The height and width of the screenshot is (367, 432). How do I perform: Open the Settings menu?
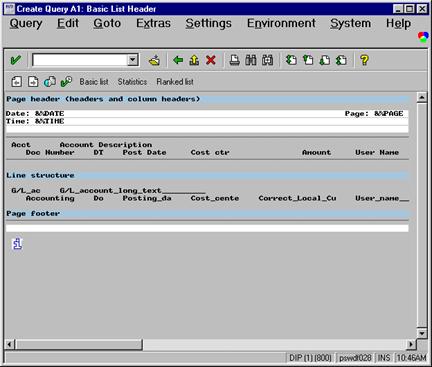point(208,23)
